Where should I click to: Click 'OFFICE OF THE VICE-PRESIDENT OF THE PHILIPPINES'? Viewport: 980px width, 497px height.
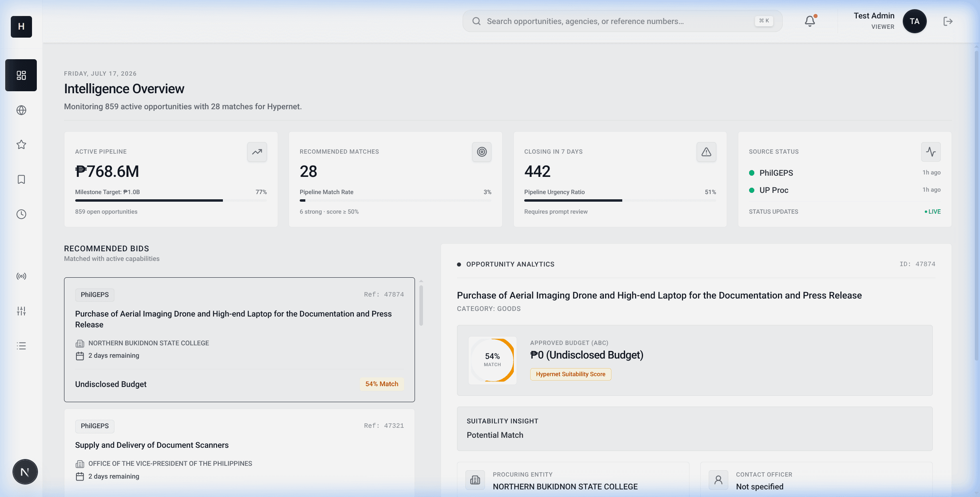point(170,463)
